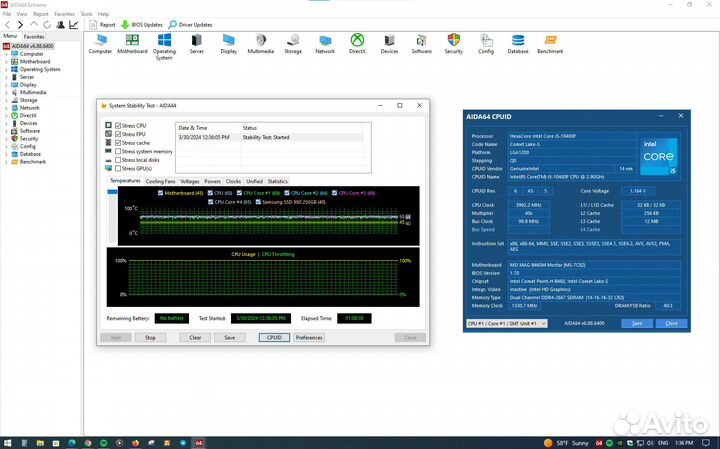Click the Refresh toolbar icon
Image resolution: width=720 pixels, height=449 pixels.
(47, 24)
